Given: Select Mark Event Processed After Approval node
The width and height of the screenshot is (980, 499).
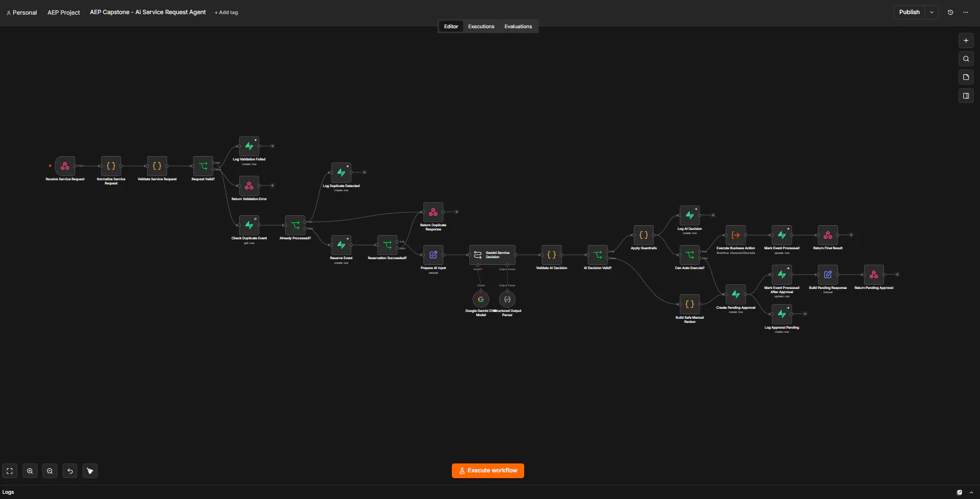Looking at the screenshot, I should point(782,274).
